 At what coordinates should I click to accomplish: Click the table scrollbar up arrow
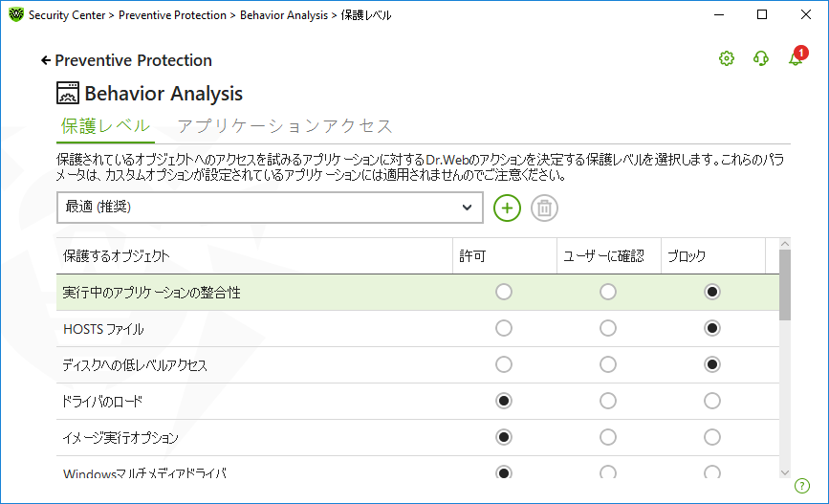785,244
